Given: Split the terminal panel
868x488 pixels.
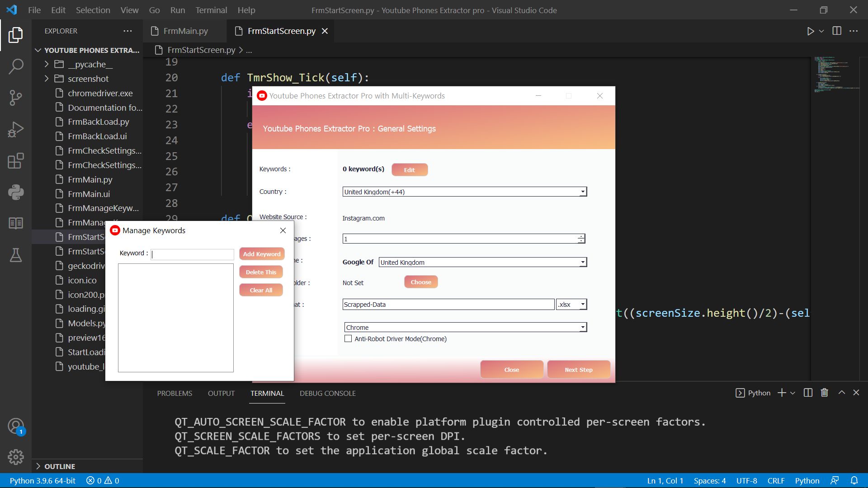Looking at the screenshot, I should coord(808,393).
